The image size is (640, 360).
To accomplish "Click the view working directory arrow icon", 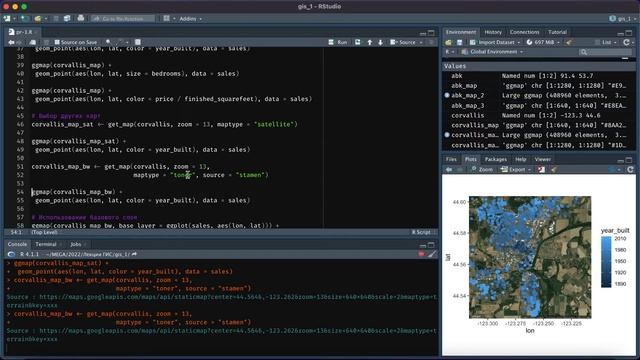I will (x=134, y=254).
